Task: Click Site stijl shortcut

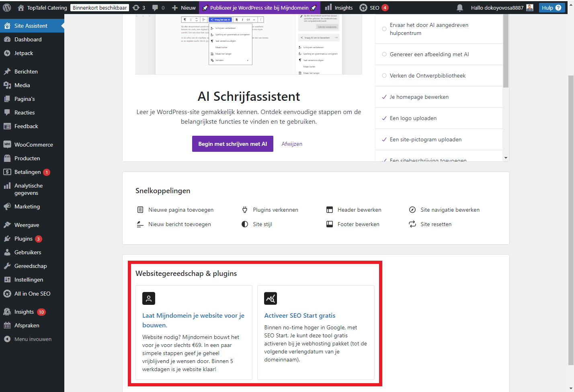Action: click(257, 224)
